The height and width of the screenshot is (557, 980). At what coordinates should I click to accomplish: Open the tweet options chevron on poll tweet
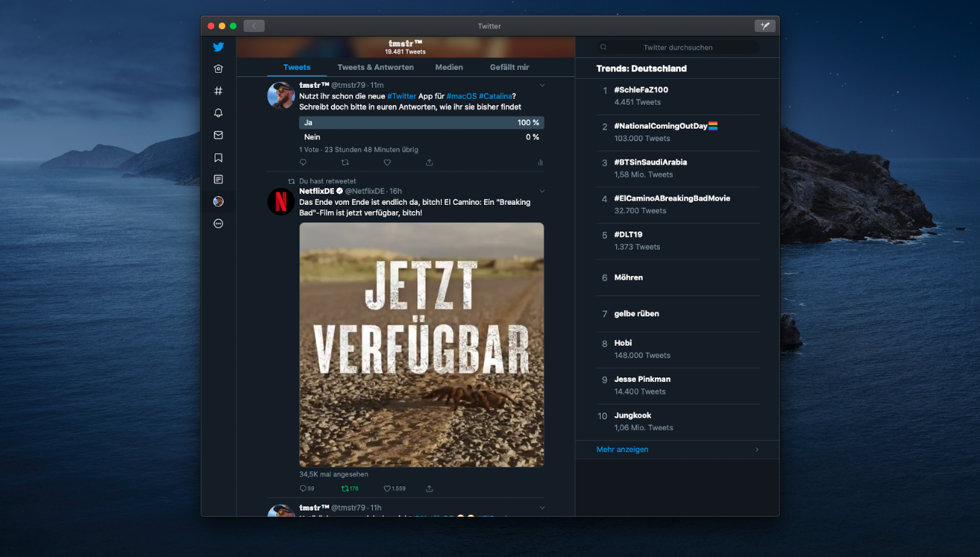(542, 85)
